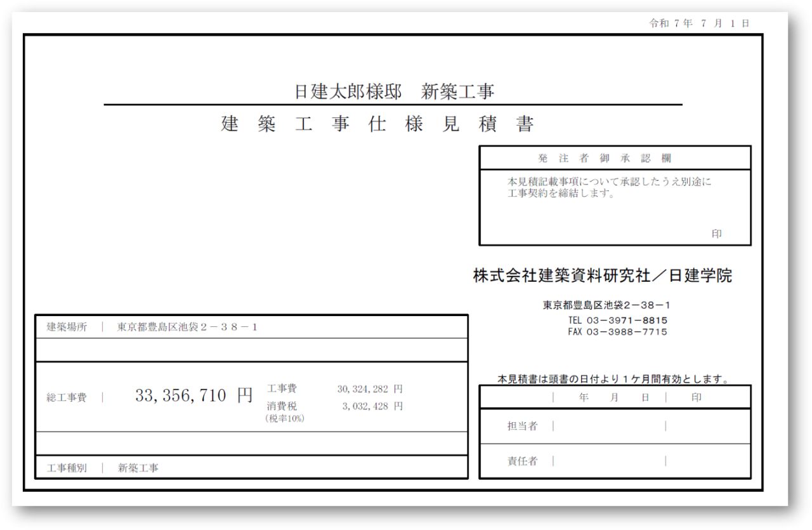
Task: Click the 印 mark in approval box
Action: [x=717, y=234]
